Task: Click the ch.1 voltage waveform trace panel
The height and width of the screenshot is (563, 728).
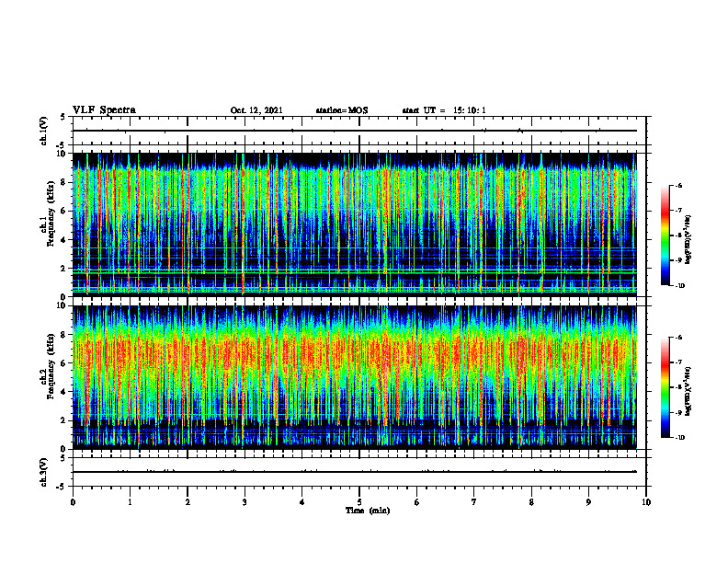Action: pyautogui.click(x=359, y=131)
